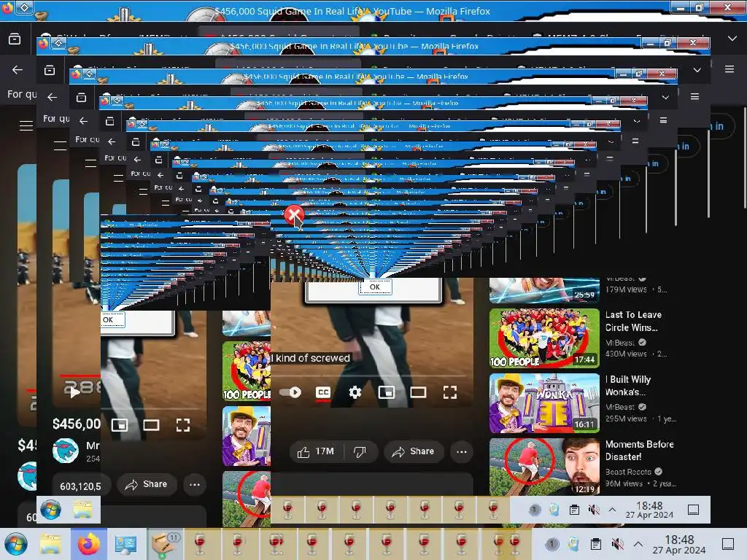Click Share button next to dislike
Viewport: 747px width, 560px height.
pyautogui.click(x=414, y=451)
